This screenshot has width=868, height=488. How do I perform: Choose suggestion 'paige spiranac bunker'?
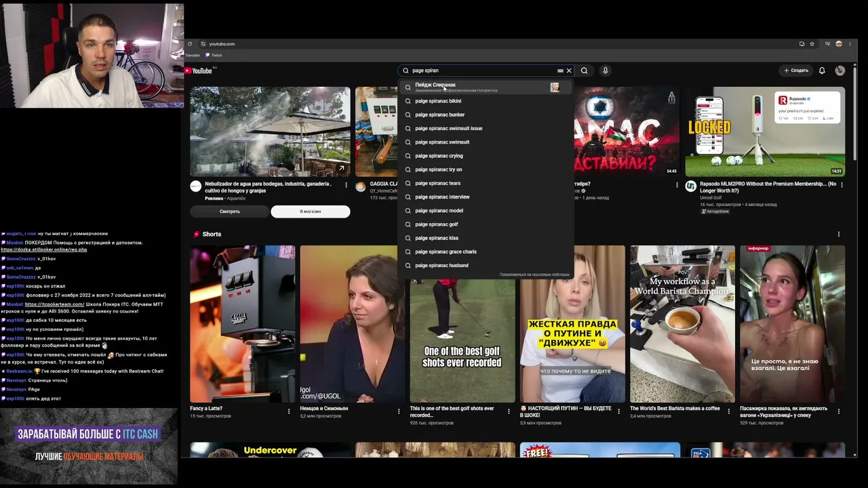click(x=485, y=115)
